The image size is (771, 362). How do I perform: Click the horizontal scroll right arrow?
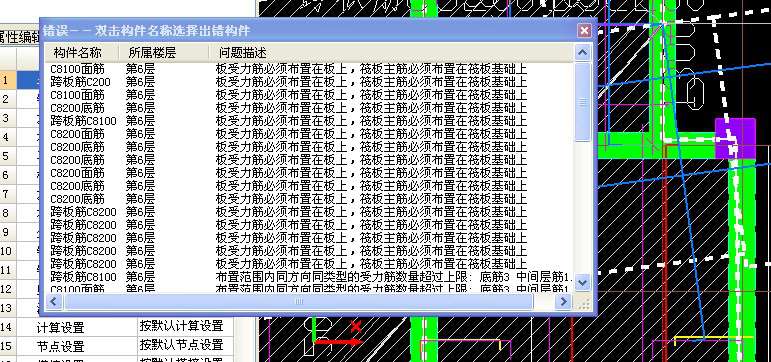pos(564,302)
